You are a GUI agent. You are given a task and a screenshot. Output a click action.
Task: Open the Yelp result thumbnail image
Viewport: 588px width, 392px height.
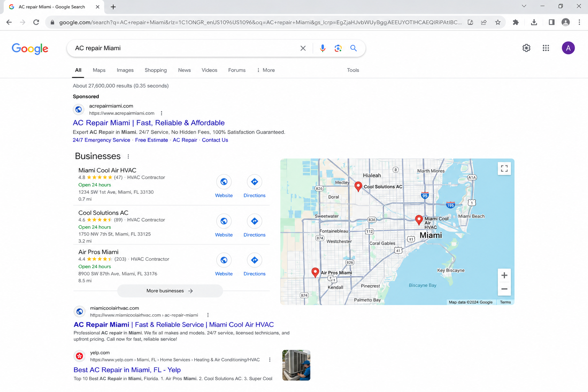pos(296,365)
